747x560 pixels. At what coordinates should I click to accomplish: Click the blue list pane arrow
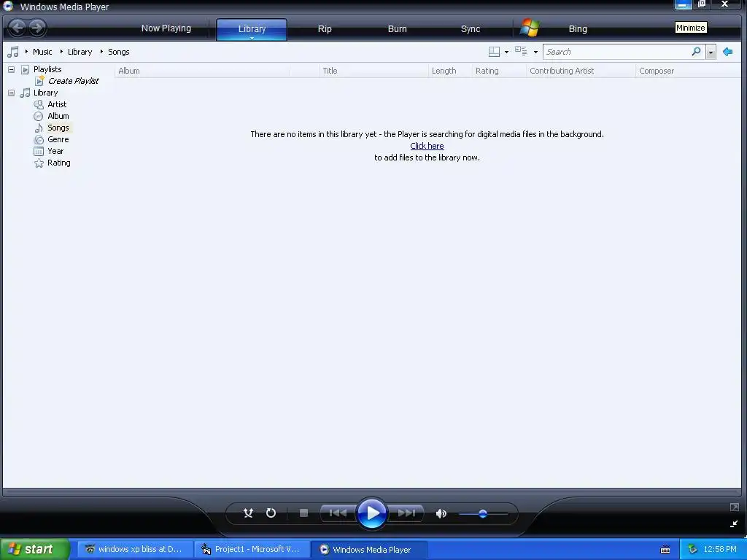[727, 52]
